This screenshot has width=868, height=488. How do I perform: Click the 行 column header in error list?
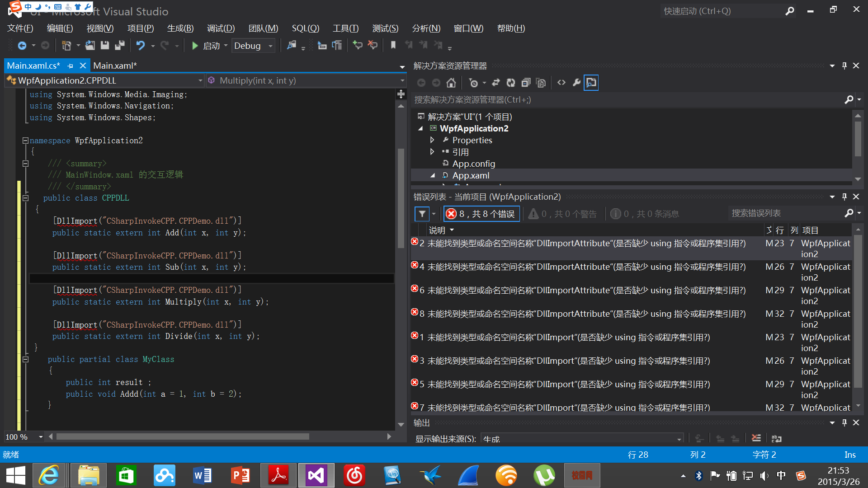(x=780, y=230)
